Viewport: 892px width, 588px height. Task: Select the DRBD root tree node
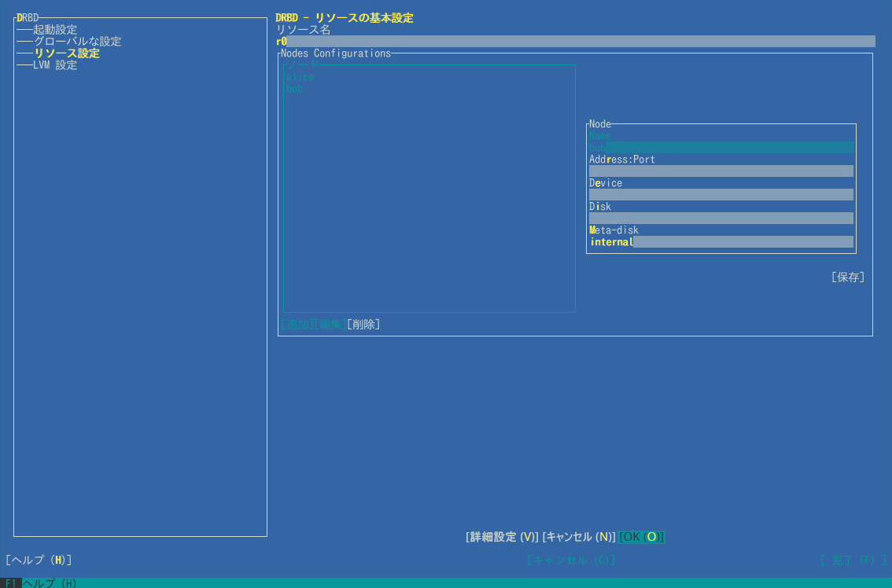click(28, 17)
